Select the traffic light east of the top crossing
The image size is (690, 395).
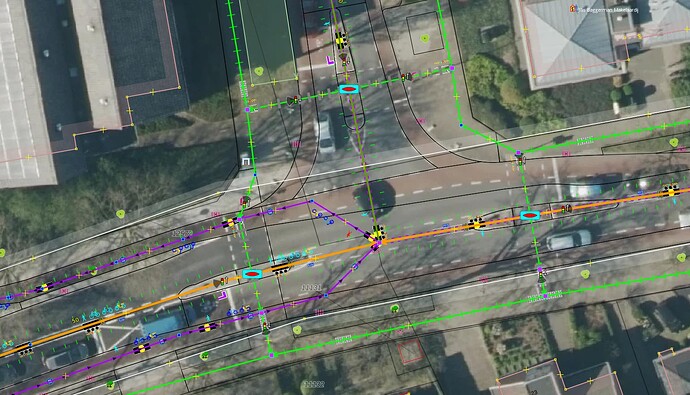pyautogui.click(x=406, y=77)
